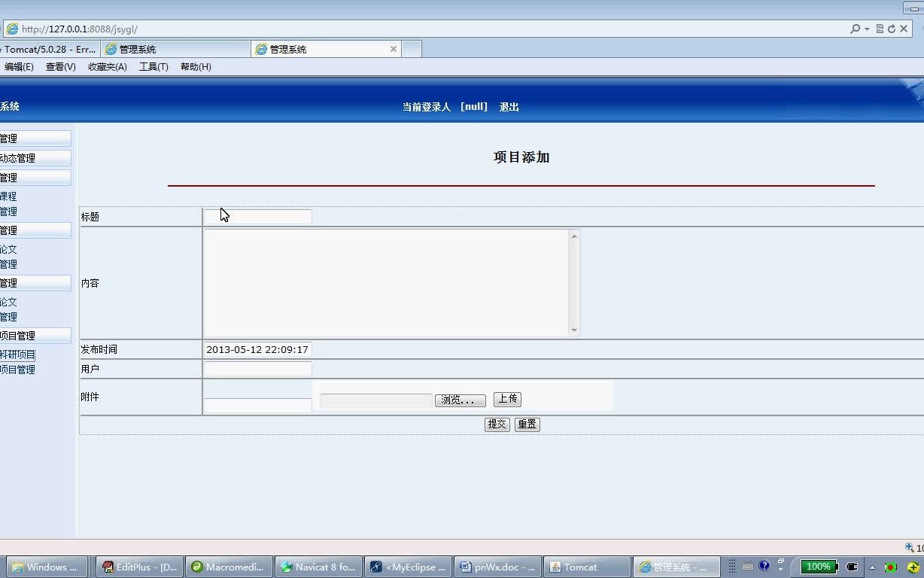The width and height of the screenshot is (924, 578).
Task: Open Tomcat from the taskbar
Action: pos(585,567)
